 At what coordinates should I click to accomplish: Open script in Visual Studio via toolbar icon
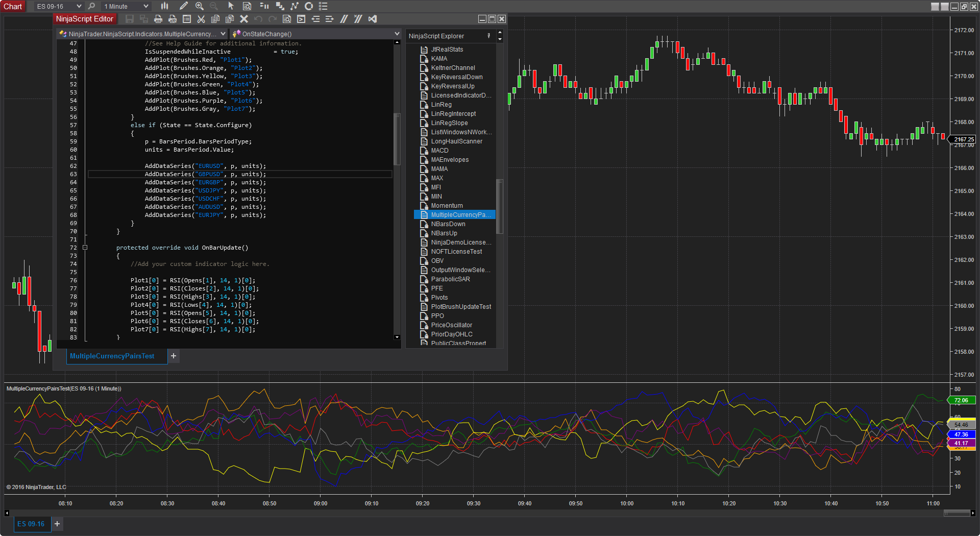(x=373, y=19)
